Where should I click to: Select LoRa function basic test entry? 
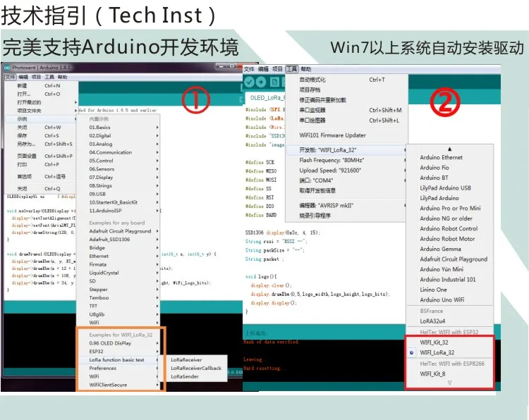pos(118,359)
